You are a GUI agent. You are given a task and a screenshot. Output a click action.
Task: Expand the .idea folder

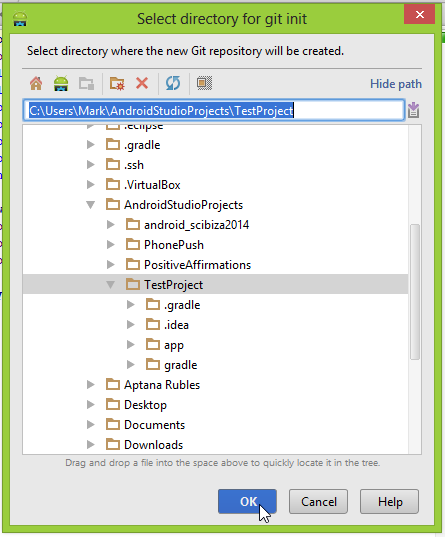[x=131, y=324]
